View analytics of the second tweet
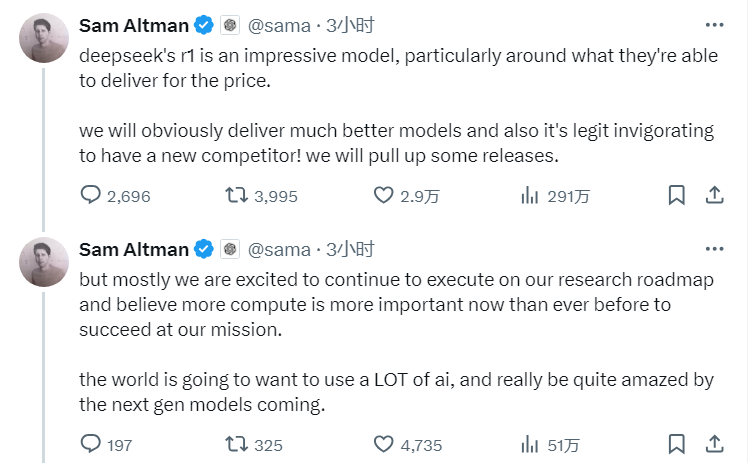753x463 pixels. click(530, 444)
